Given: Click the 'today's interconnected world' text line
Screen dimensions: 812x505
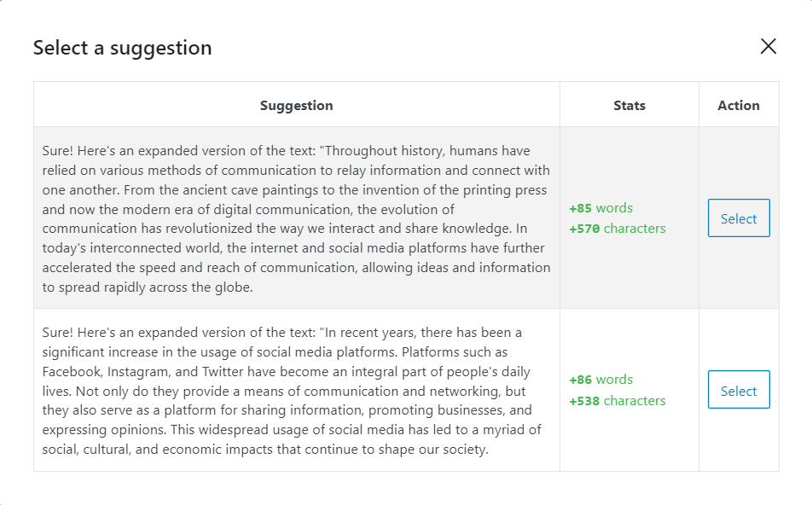Looking at the screenshot, I should (x=293, y=247).
